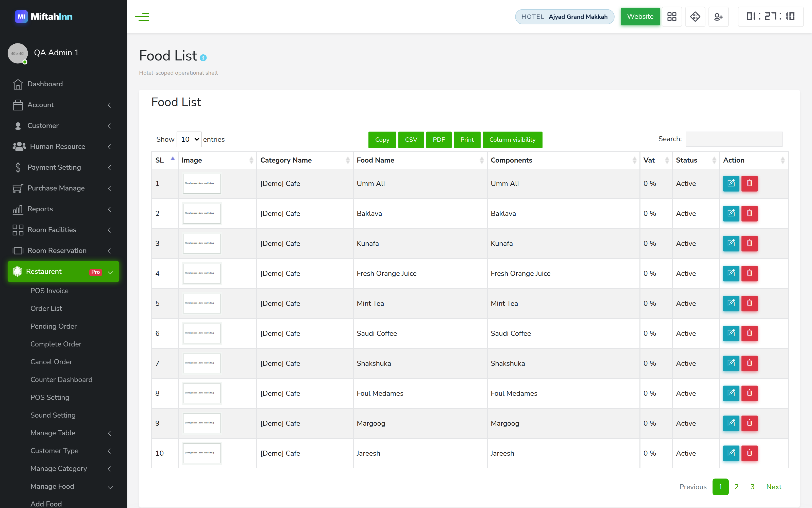Toggle the sidebar hamburger menu icon
Screen dimensions: 812x508
142,17
